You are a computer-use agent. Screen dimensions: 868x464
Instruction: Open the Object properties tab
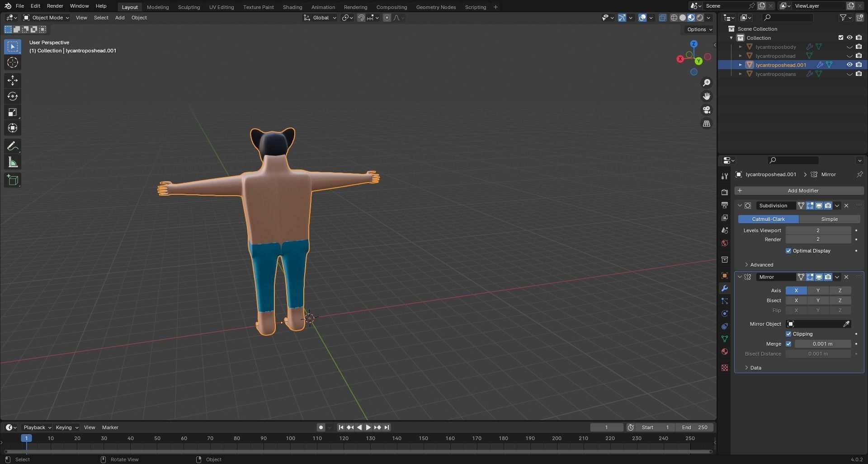click(725, 276)
